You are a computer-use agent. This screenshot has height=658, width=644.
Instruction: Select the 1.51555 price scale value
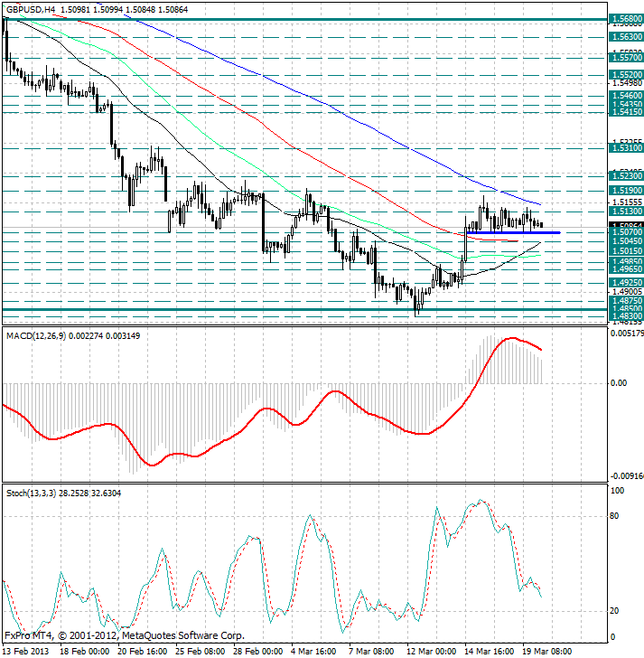click(627, 202)
